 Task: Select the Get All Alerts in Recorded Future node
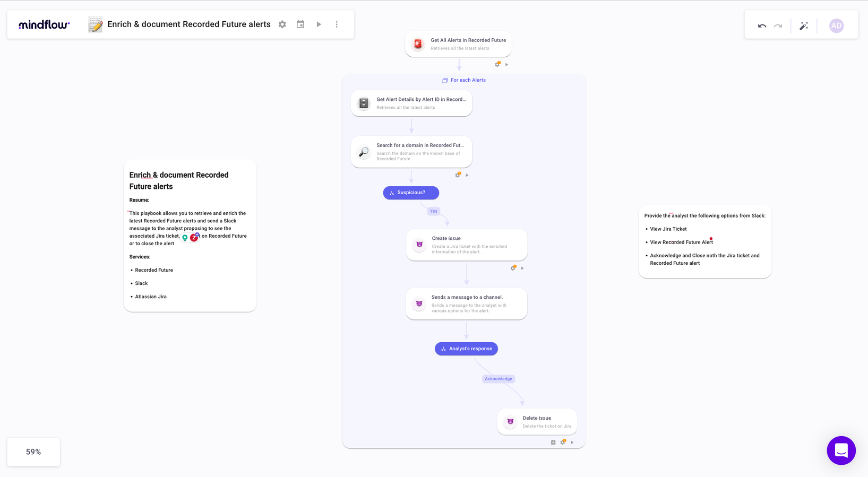458,44
